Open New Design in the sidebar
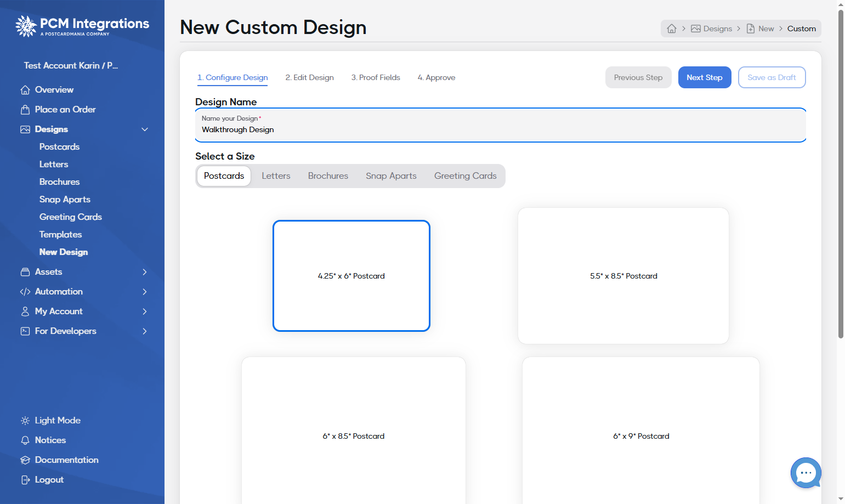 point(64,252)
